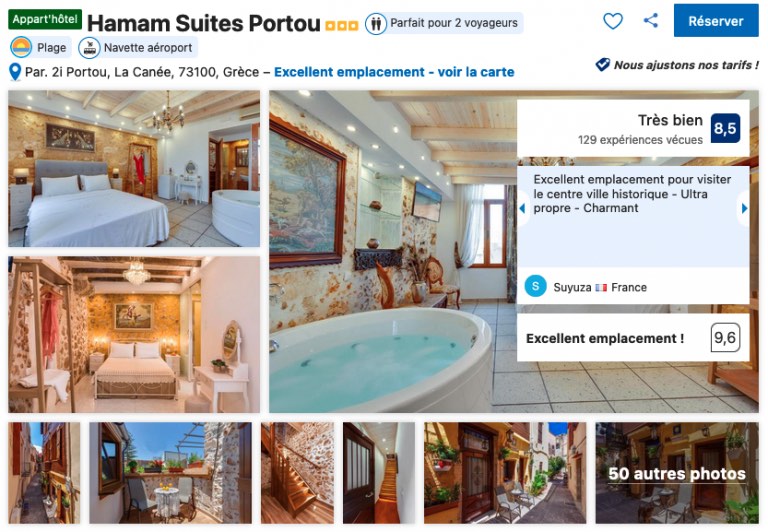768x532 pixels.
Task: Save property with the heart icon
Action: [613, 21]
